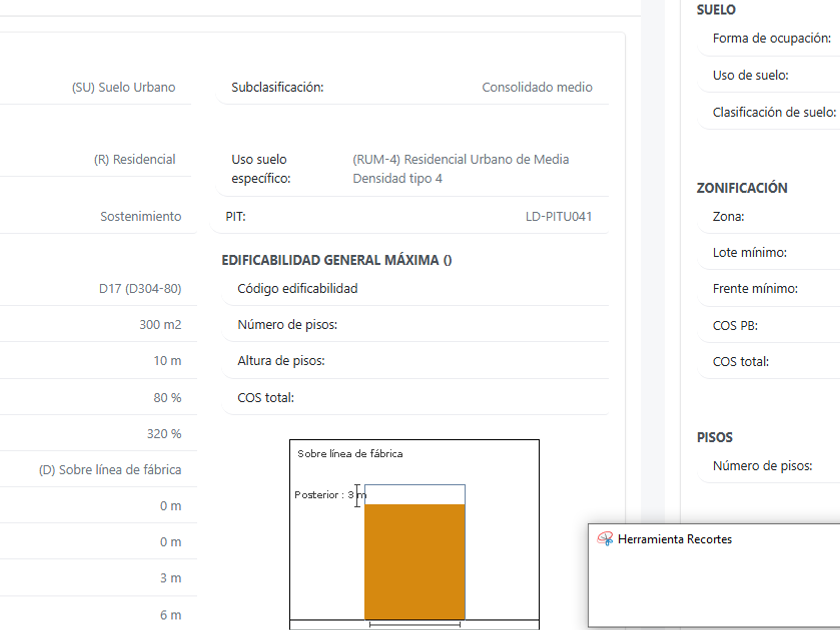
Task: Click the 'SUELO' heading in the right panel
Action: [x=716, y=10]
